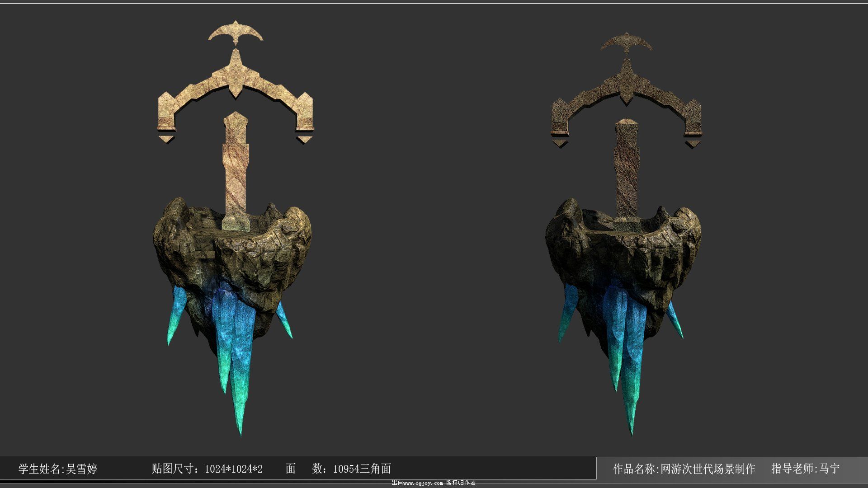Click the left floating island model render
Image resolution: width=868 pixels, height=488 pixels.
(234, 228)
